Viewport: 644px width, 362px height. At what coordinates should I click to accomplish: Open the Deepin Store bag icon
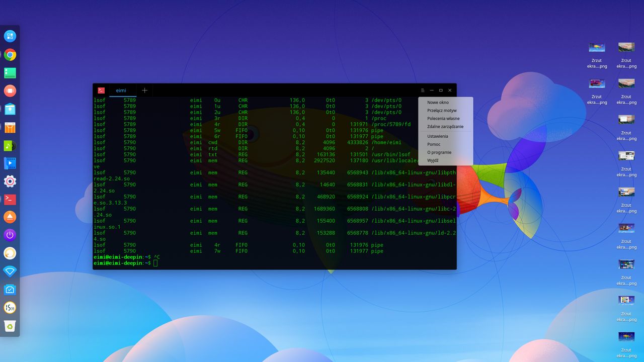(x=10, y=127)
